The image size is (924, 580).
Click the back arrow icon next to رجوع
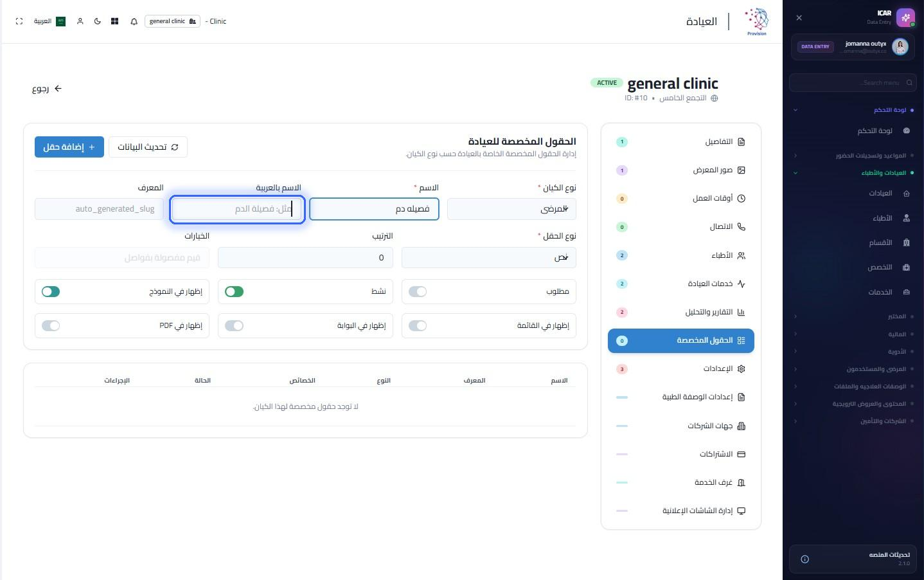[58, 89]
